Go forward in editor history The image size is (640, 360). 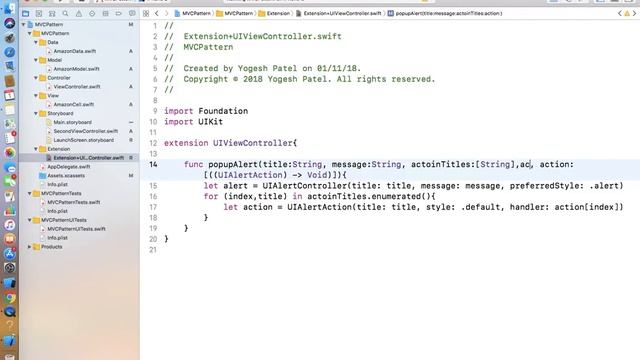click(167, 13)
